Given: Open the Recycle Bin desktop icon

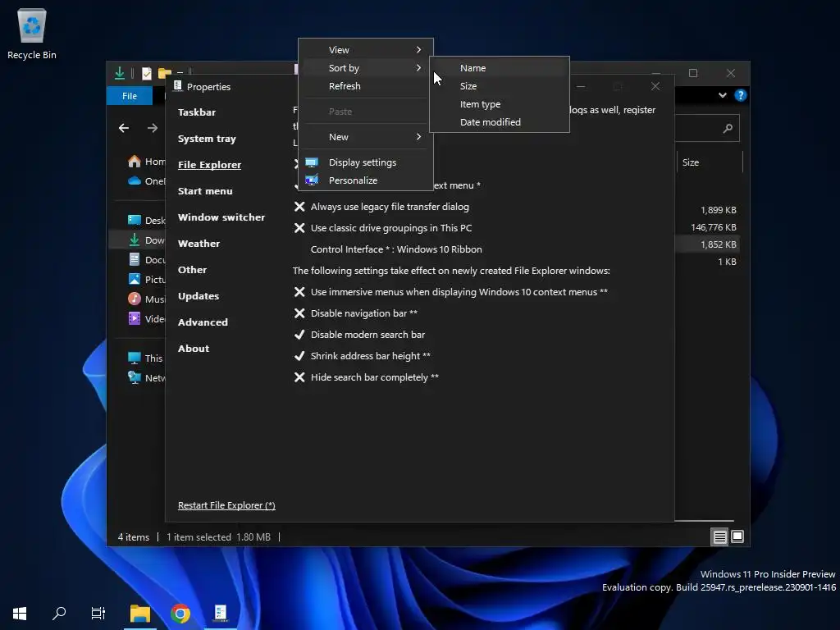Looking at the screenshot, I should pos(32,34).
